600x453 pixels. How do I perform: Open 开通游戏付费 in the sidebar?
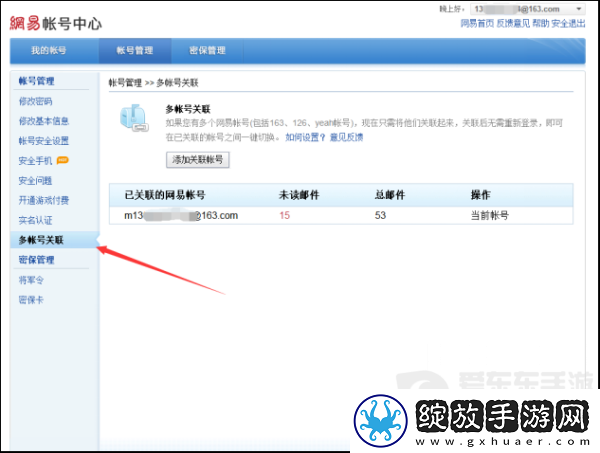[44, 200]
